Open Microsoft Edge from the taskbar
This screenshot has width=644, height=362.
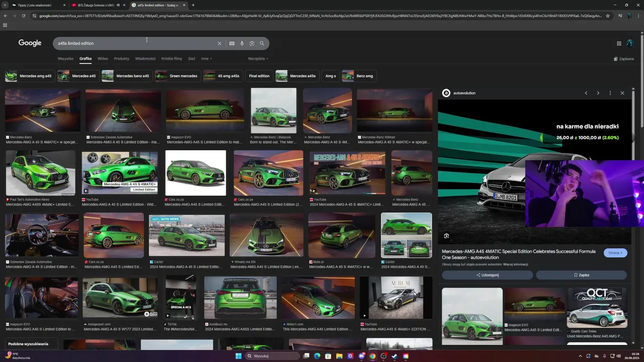[317, 356]
